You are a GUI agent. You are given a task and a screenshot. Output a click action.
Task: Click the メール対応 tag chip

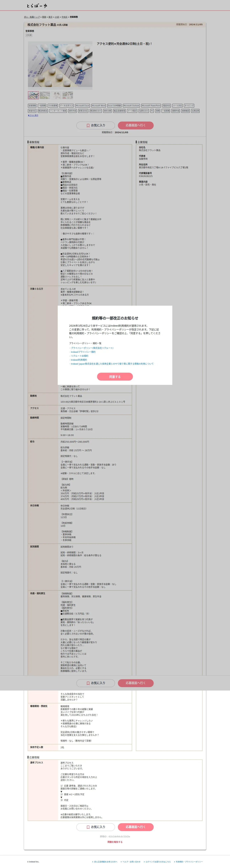pyautogui.click(x=178, y=106)
